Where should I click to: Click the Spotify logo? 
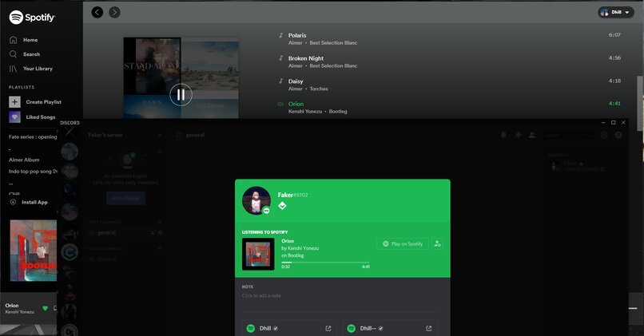(x=32, y=18)
